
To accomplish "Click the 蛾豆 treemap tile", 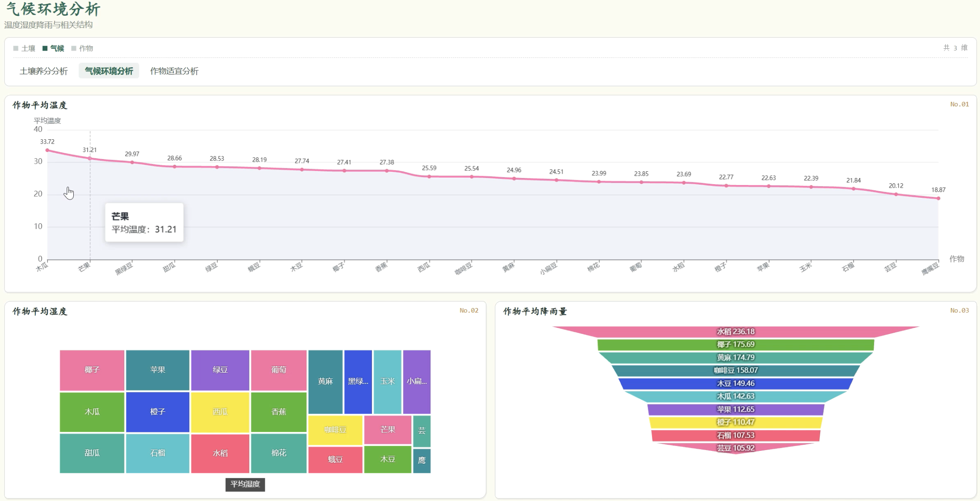I will pos(335,460).
